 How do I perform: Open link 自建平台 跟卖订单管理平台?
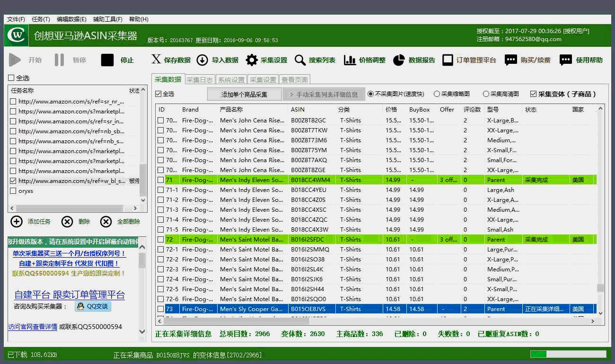pyautogui.click(x=70, y=295)
